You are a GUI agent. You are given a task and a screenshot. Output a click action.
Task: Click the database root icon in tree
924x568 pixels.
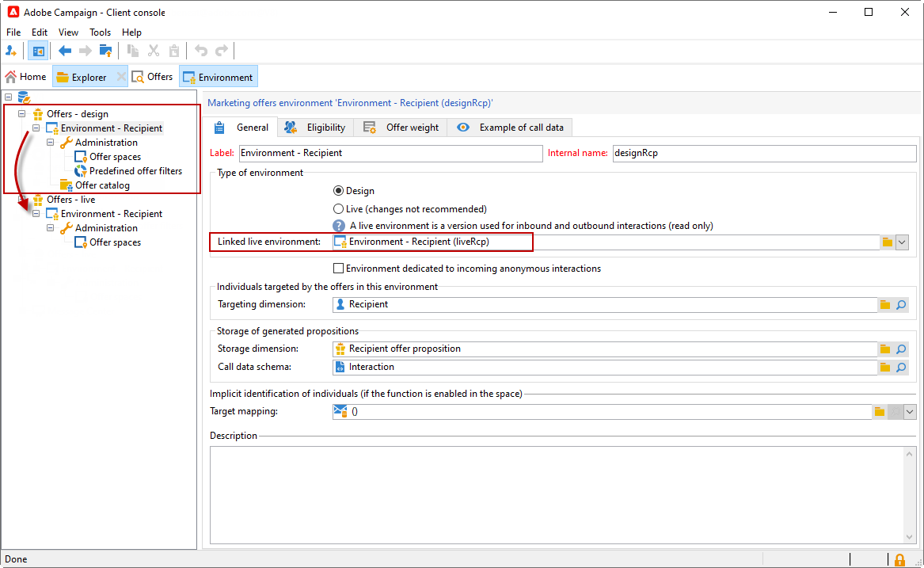point(24,97)
